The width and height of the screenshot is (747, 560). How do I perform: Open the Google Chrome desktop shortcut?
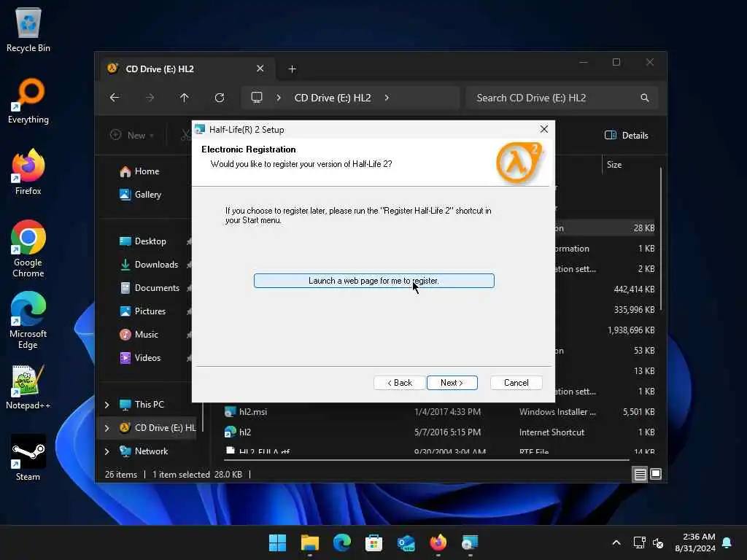[28, 249]
